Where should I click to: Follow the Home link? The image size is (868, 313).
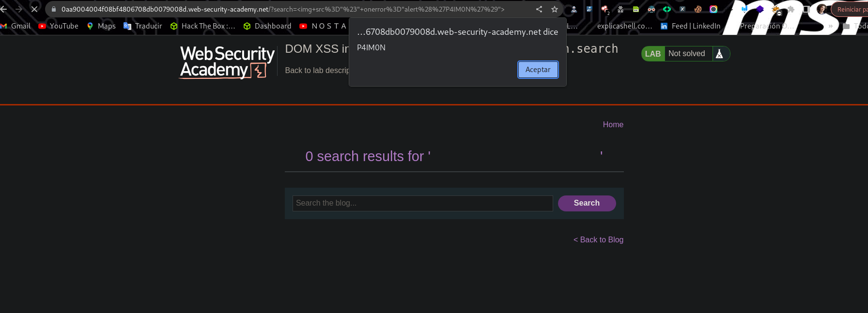pos(613,124)
